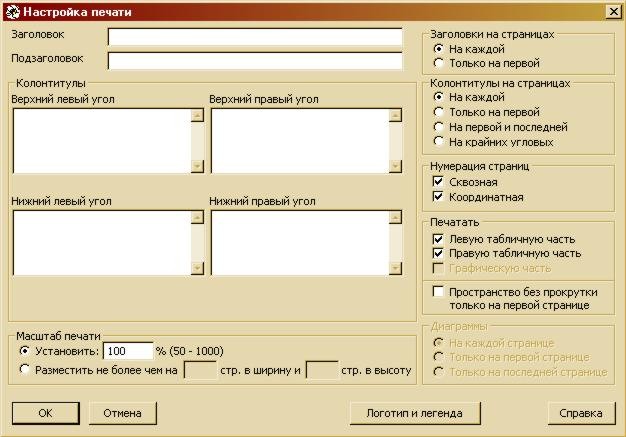This screenshot has width=626, height=437.
Task: Toggle Координатная page numbering checkbox
Action: tap(438, 197)
